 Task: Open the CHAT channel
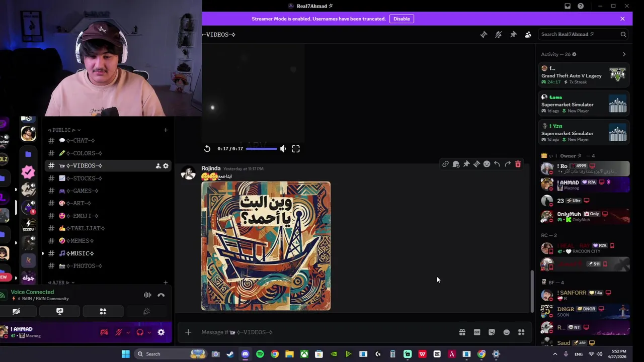tap(108, 140)
